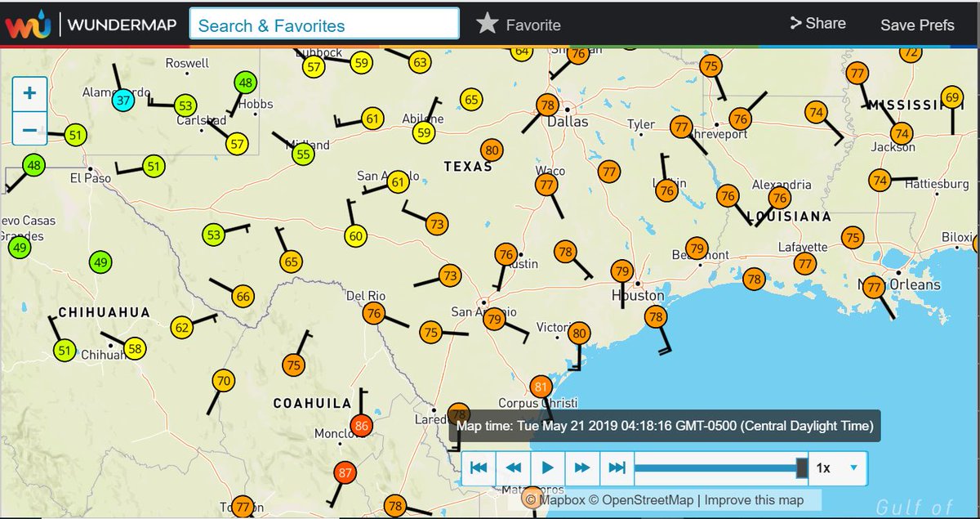Viewport: 980px width, 519px height.
Task: Zoom out of the map with minus button
Action: tap(30, 129)
